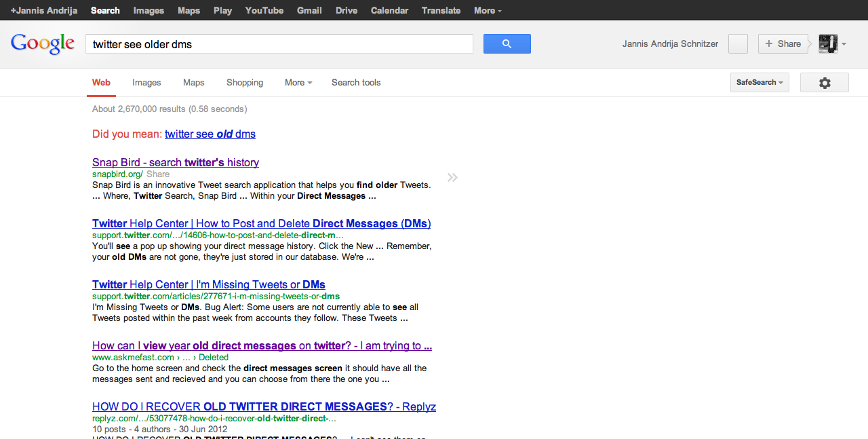Select Search in the top black bar

point(105,10)
